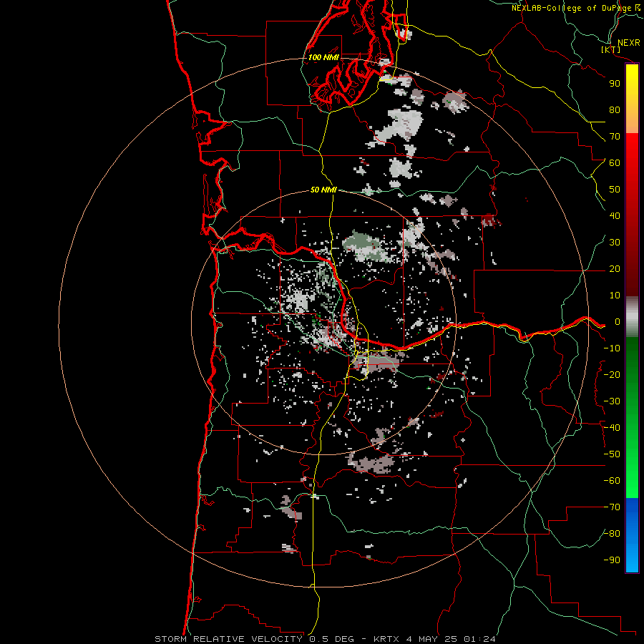Click the -80 value on the velocity scale

pyautogui.click(x=612, y=534)
